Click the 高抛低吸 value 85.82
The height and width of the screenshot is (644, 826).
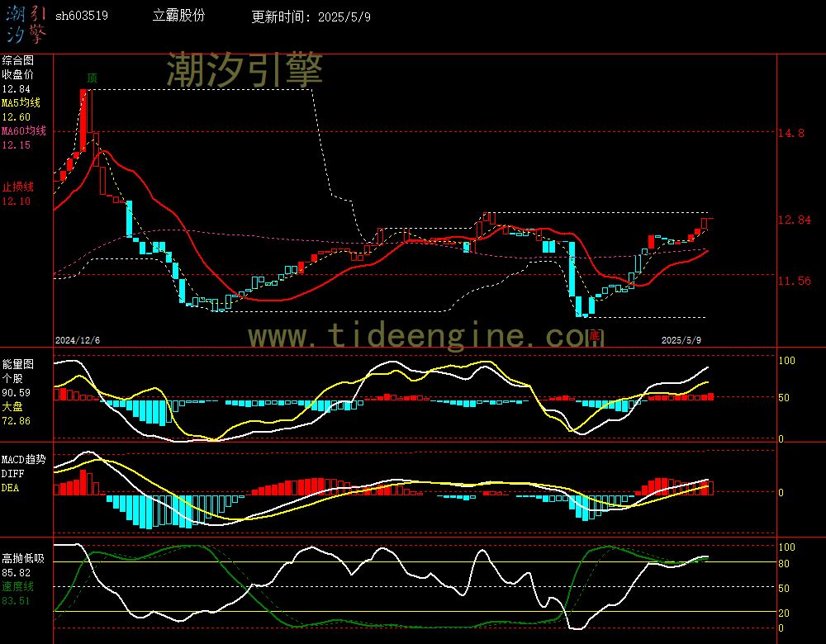coord(17,573)
